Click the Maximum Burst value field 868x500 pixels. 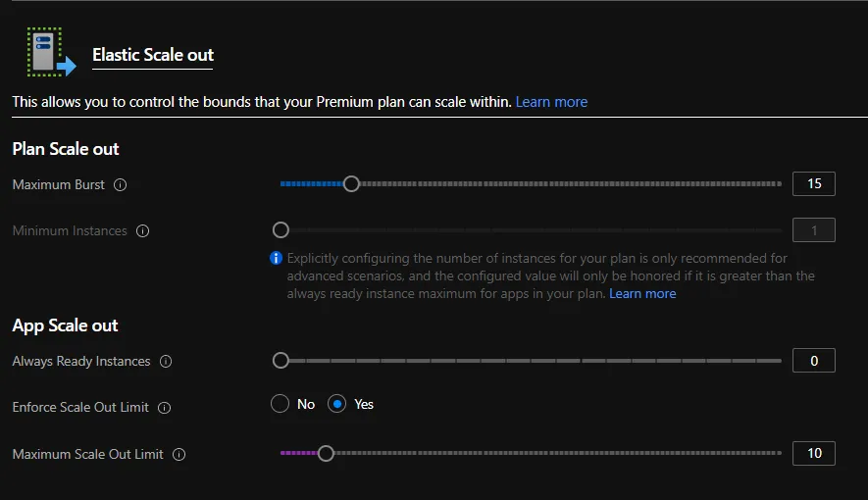click(x=813, y=183)
